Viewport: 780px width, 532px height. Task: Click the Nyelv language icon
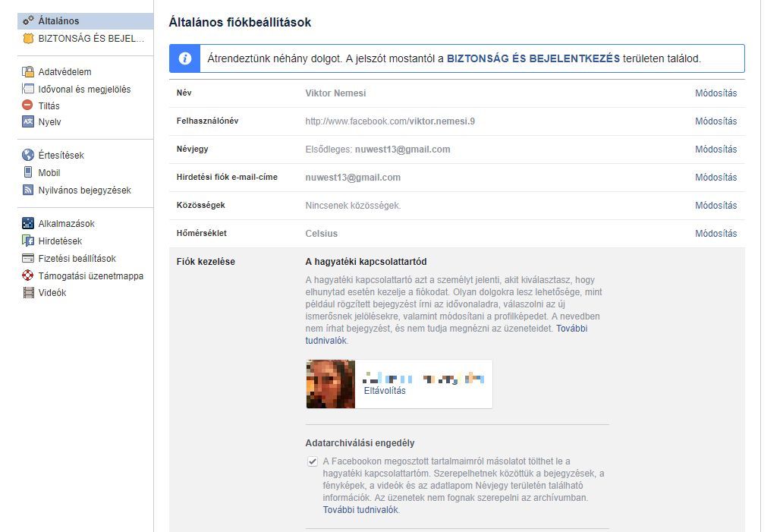pyautogui.click(x=28, y=121)
